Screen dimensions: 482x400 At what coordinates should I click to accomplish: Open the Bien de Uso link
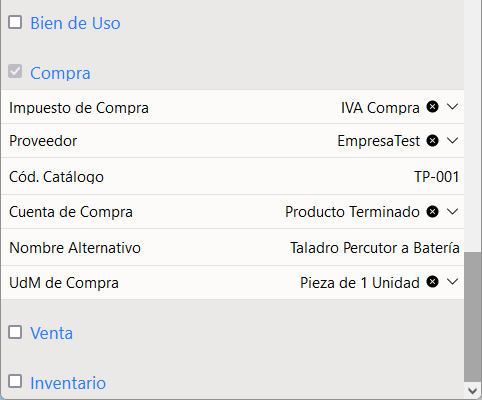[75, 23]
